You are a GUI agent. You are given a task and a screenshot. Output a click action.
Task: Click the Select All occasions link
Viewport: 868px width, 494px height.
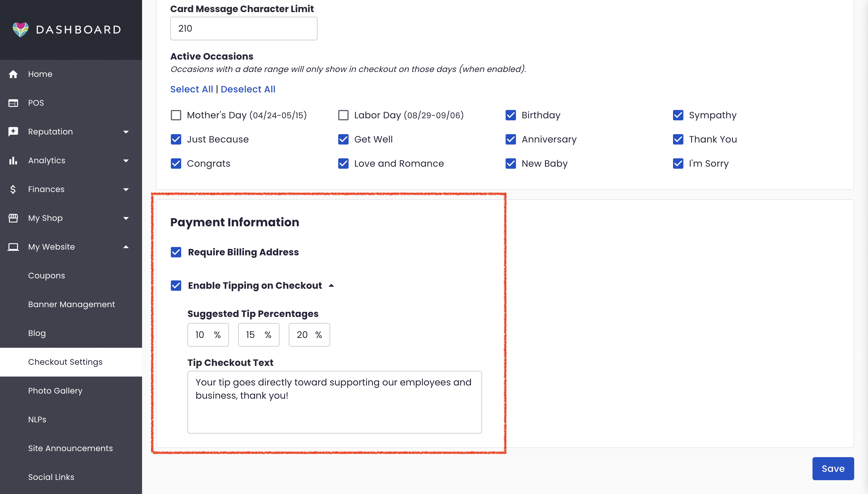pos(192,89)
